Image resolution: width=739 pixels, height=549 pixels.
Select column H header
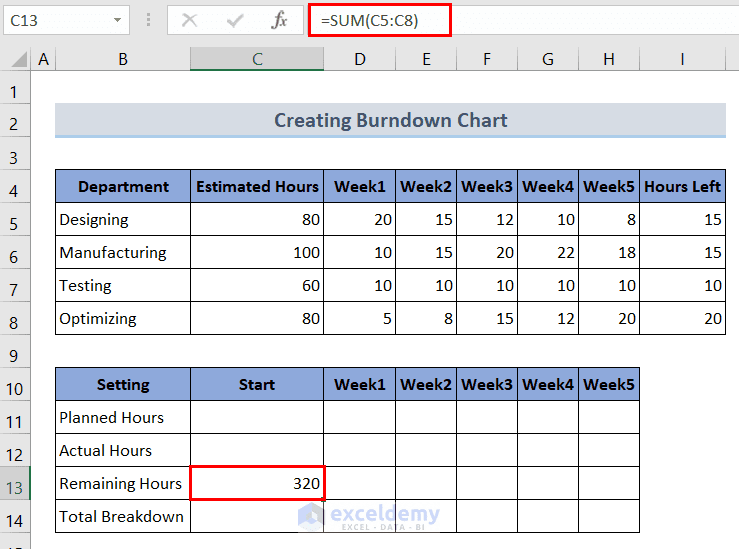tap(609, 59)
